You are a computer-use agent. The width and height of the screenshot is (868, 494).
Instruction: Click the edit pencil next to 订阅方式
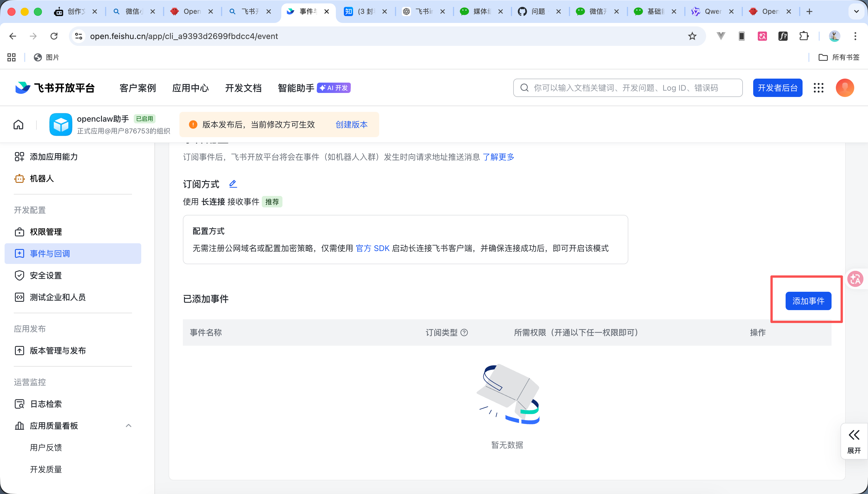point(233,184)
